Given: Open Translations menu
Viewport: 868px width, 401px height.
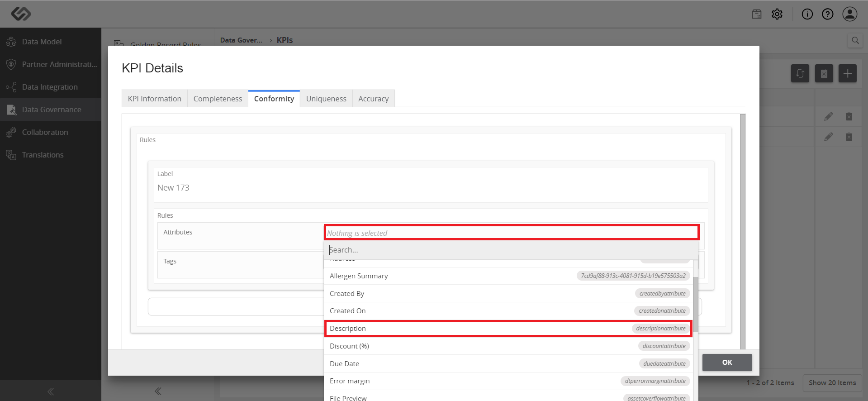Looking at the screenshot, I should (51, 155).
